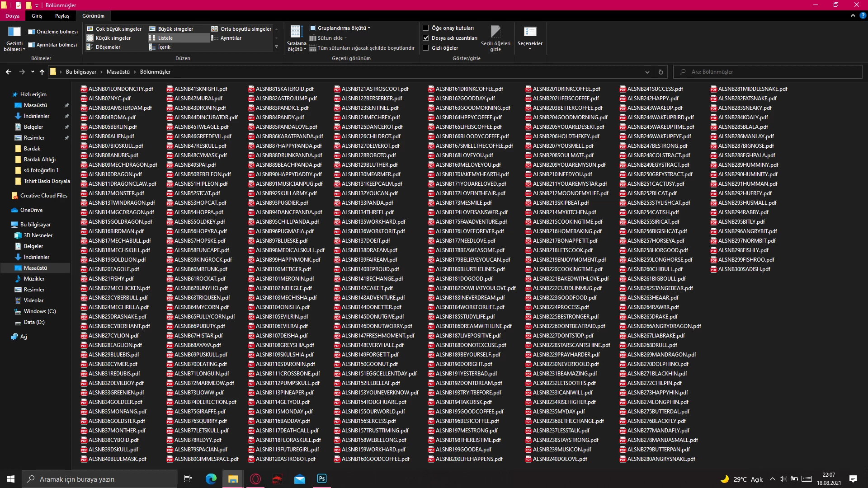Uncheck Dosya adı uzantıları checkbox
Image resolution: width=868 pixels, height=488 pixels.
[425, 38]
